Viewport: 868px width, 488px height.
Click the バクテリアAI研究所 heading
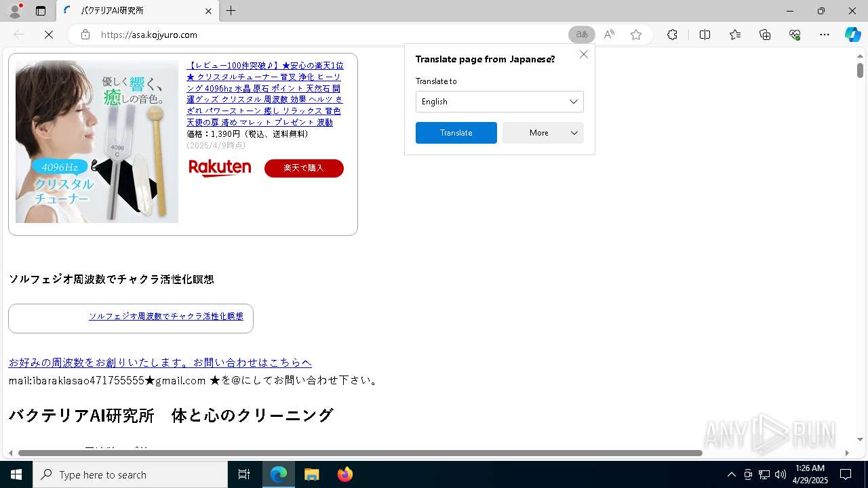tap(171, 415)
